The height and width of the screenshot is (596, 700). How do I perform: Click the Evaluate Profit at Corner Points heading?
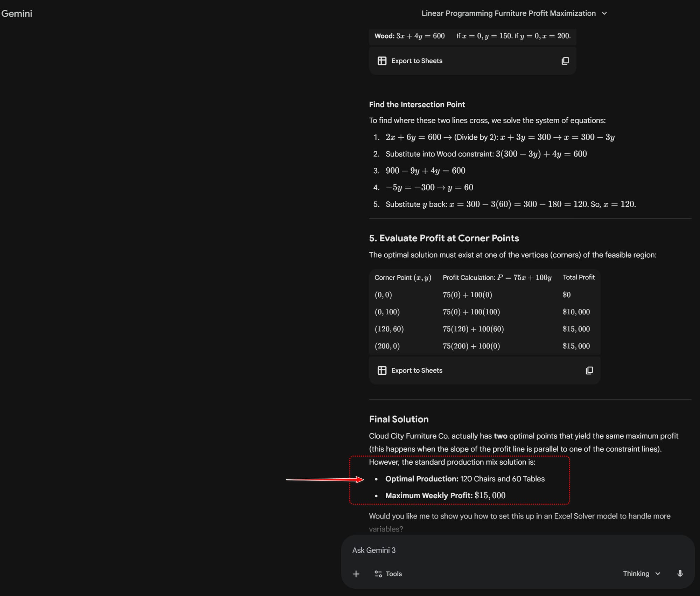tap(444, 238)
